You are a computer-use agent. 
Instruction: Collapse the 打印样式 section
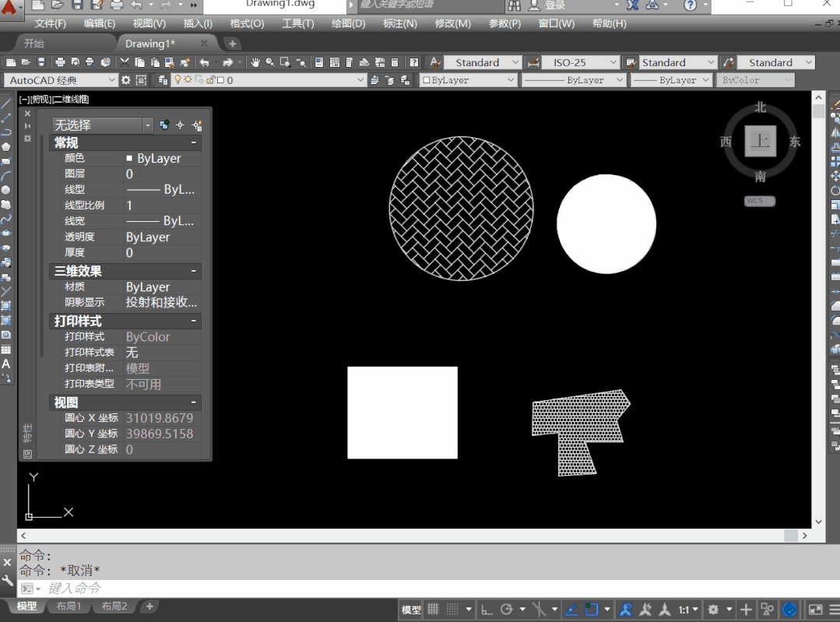(x=193, y=321)
